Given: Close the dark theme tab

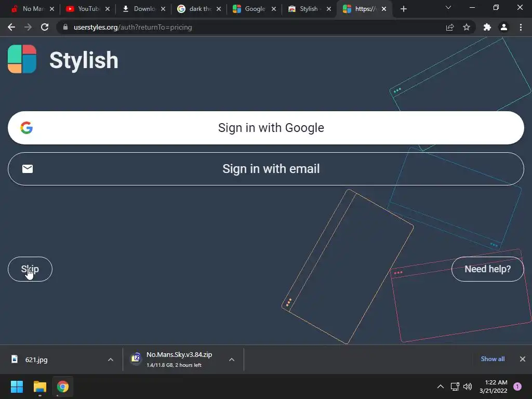Looking at the screenshot, I should (219, 9).
